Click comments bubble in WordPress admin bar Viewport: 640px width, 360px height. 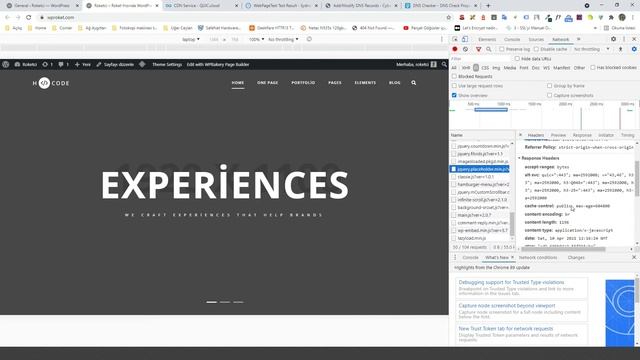pyautogui.click(x=63, y=64)
